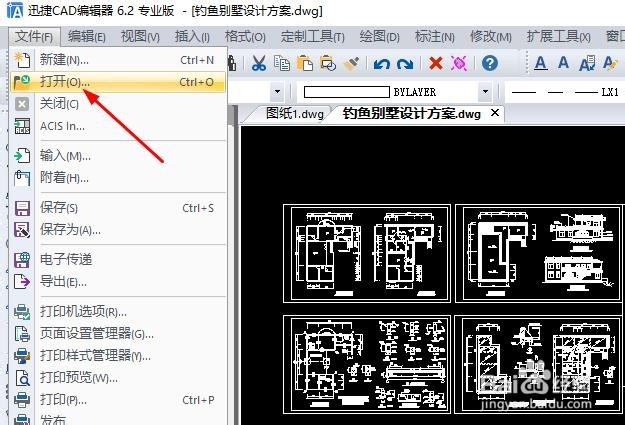Image resolution: width=625 pixels, height=425 pixels.
Task: Open the 扩展工具(X) menu
Action: (558, 37)
